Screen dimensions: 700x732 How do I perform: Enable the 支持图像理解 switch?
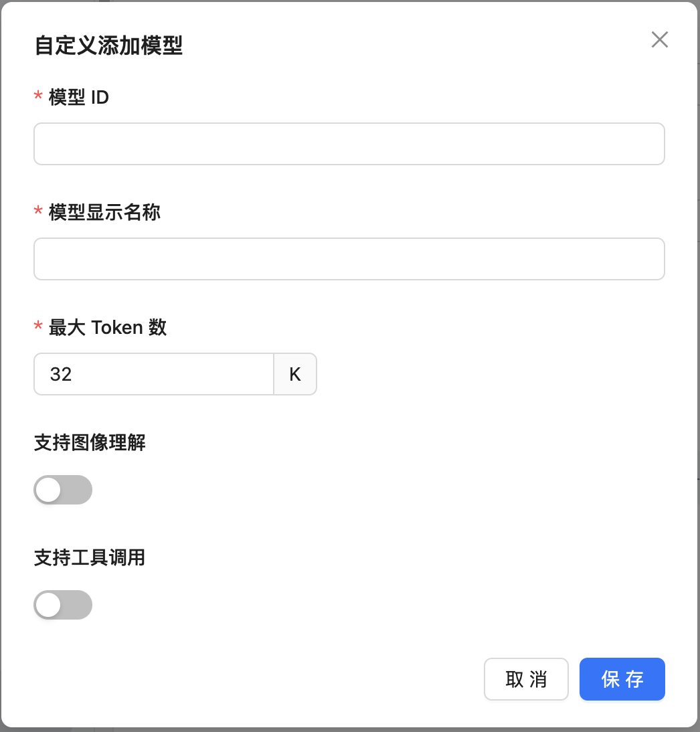point(63,490)
